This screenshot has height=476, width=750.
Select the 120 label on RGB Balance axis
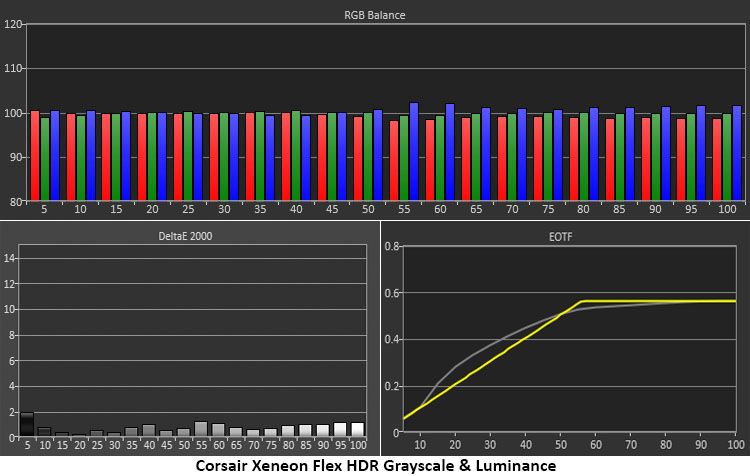pyautogui.click(x=13, y=24)
